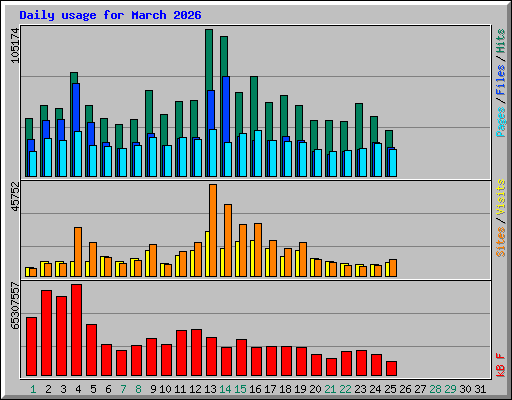Click the chart title 'Daily usage for March 2026'

coord(110,15)
